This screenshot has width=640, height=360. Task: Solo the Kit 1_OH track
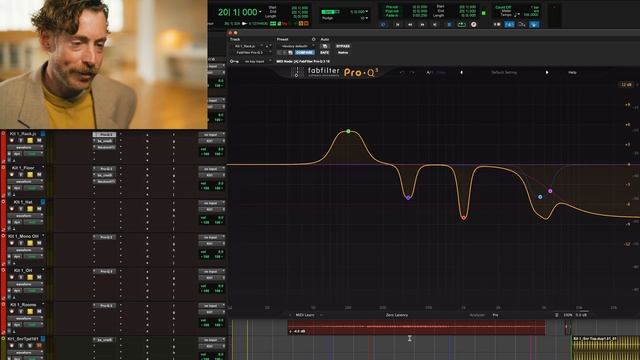point(29,278)
